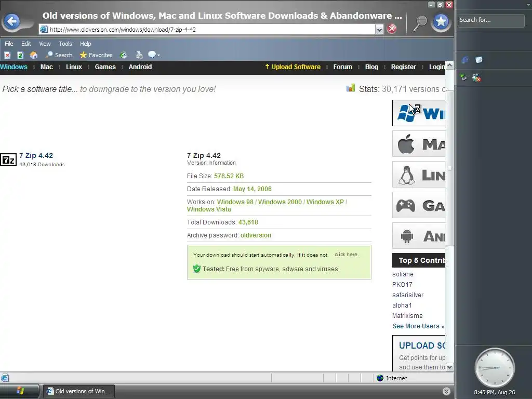The width and height of the screenshot is (532, 399).
Task: Open the Forum link
Action: coord(343,67)
